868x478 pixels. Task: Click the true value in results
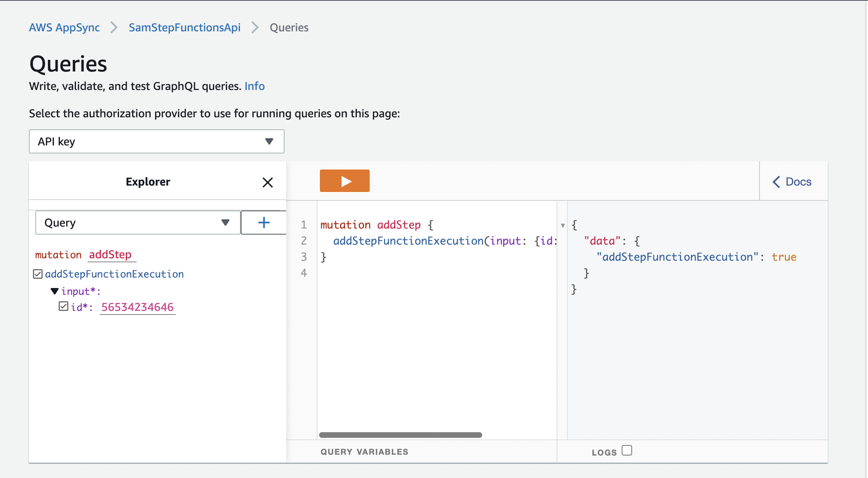point(784,257)
